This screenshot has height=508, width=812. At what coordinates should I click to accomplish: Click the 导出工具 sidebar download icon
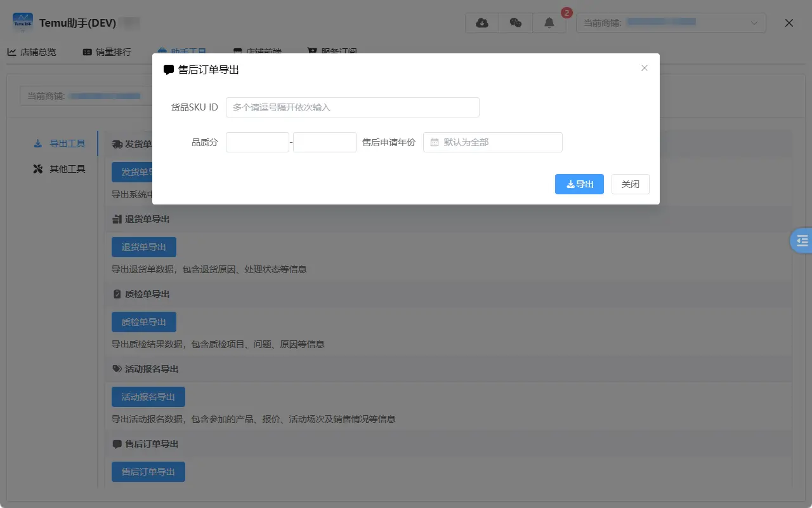(x=38, y=143)
